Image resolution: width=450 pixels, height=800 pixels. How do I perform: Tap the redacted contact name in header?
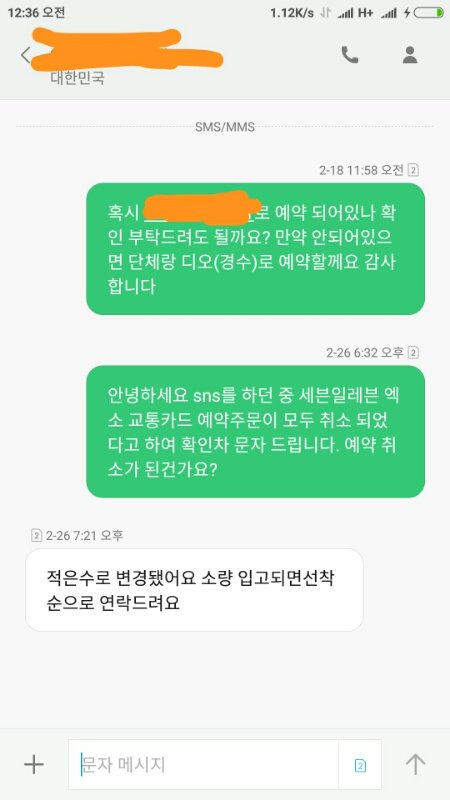128,50
